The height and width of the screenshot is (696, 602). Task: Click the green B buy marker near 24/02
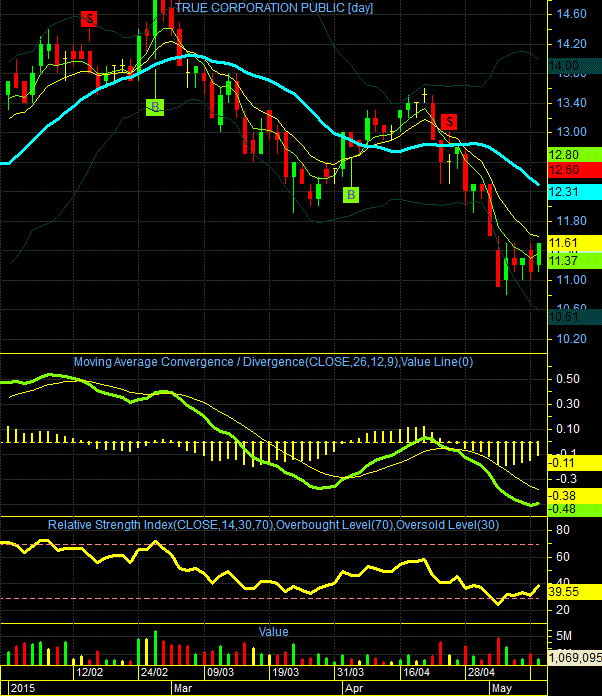click(x=155, y=107)
